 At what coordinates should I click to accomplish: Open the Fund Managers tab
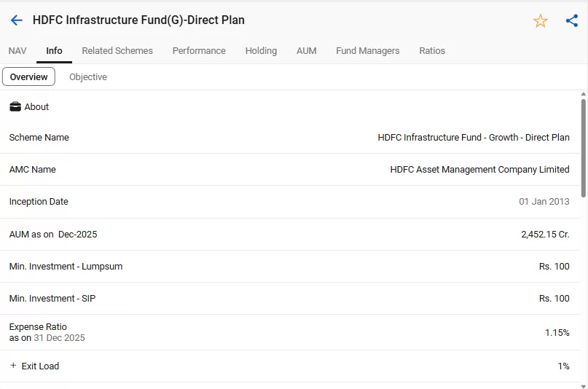click(x=368, y=50)
